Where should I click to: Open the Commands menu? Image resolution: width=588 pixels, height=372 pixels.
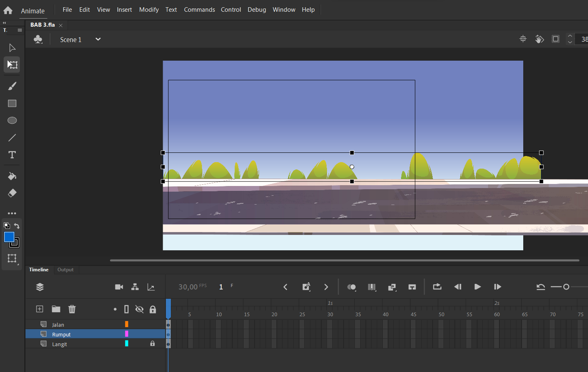click(200, 9)
